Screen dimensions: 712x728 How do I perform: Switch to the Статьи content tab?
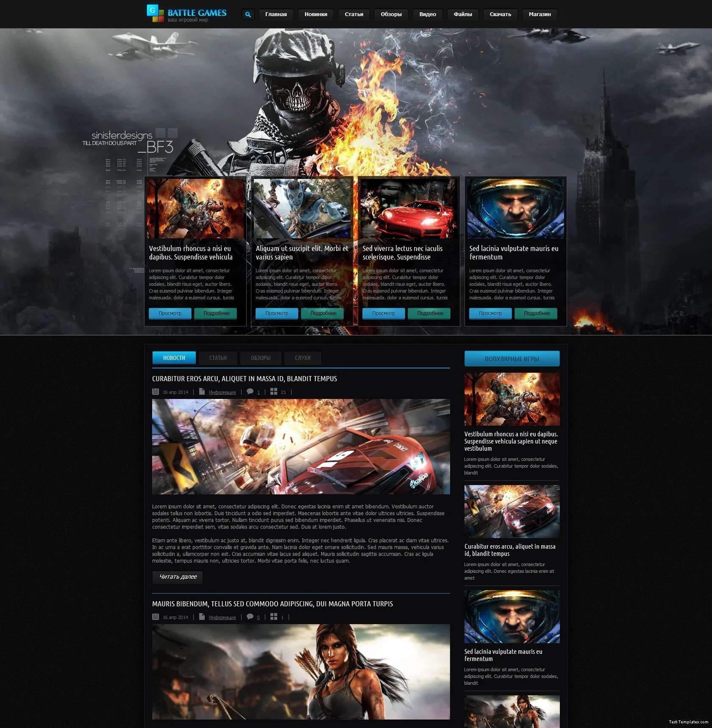(218, 358)
